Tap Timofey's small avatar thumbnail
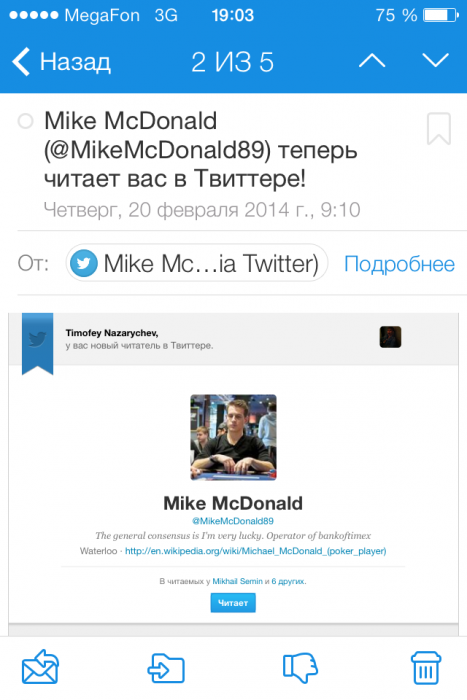 click(x=390, y=337)
